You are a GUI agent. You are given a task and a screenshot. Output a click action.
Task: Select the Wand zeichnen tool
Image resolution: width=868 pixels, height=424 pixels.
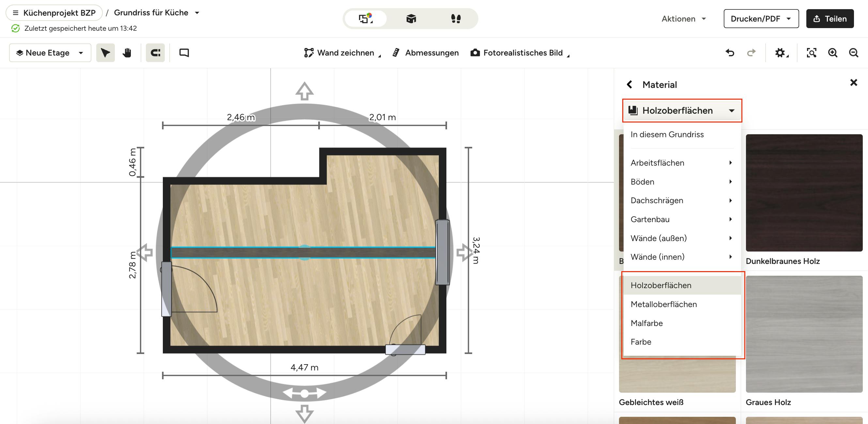click(x=342, y=53)
